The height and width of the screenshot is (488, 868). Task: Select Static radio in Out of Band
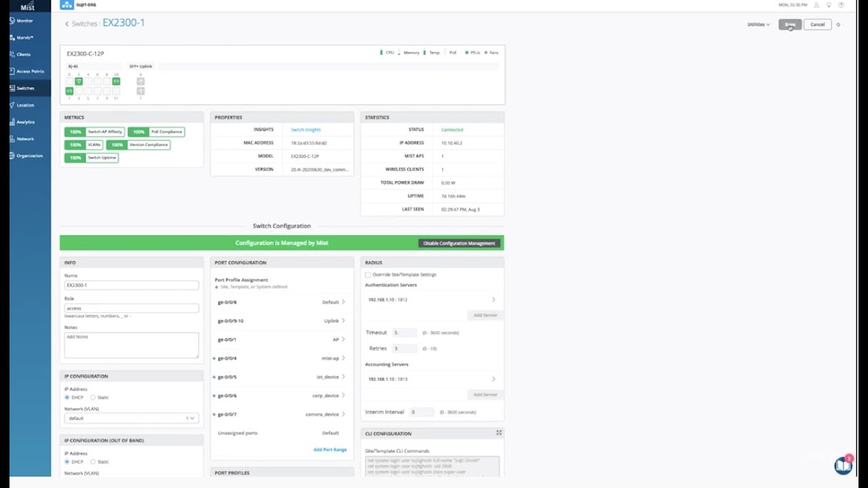[x=93, y=462]
